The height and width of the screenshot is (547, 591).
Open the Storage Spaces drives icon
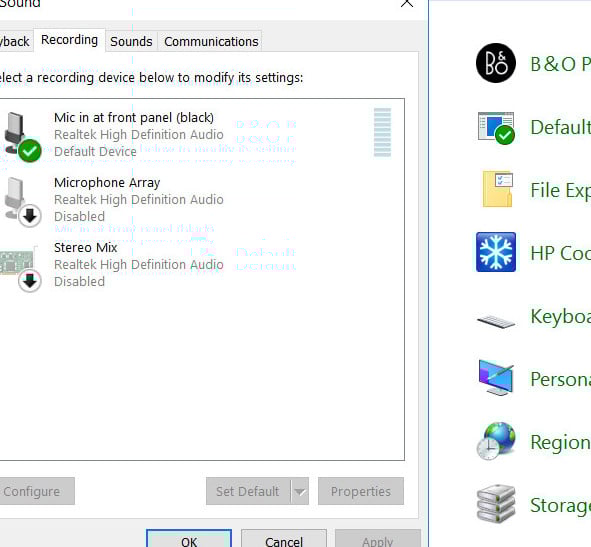496,504
